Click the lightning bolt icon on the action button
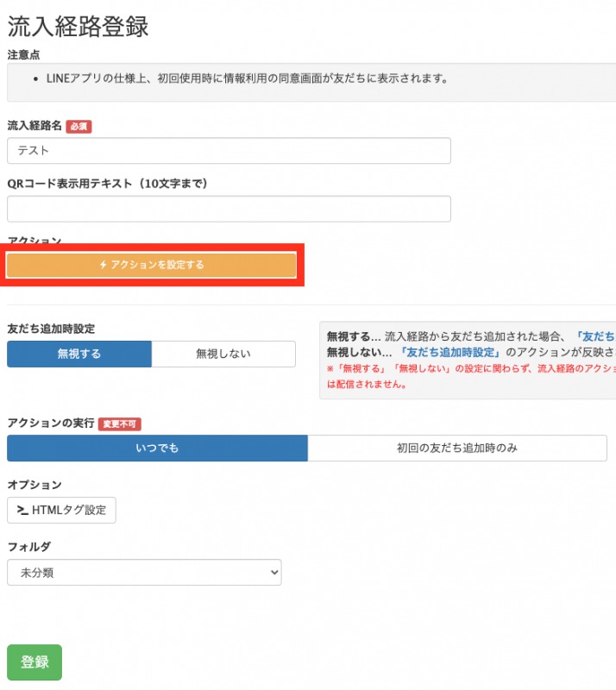 tap(103, 265)
